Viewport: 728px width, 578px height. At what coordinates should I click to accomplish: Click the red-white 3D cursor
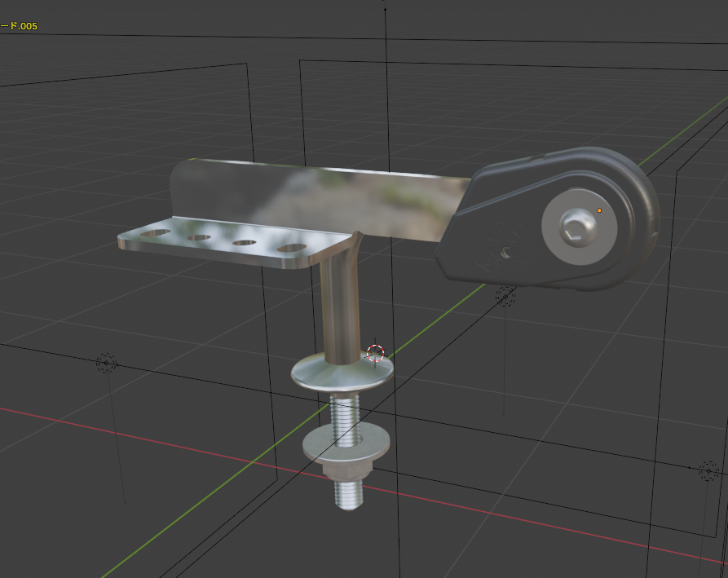tap(375, 353)
